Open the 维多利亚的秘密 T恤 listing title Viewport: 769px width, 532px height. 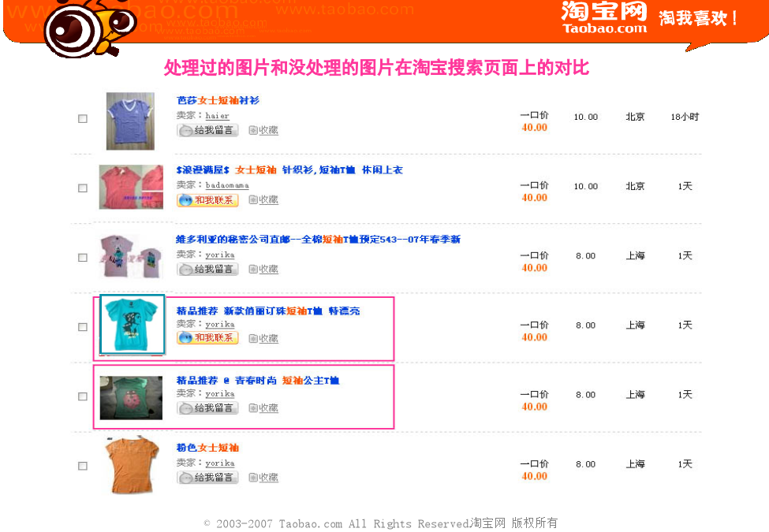coord(319,239)
